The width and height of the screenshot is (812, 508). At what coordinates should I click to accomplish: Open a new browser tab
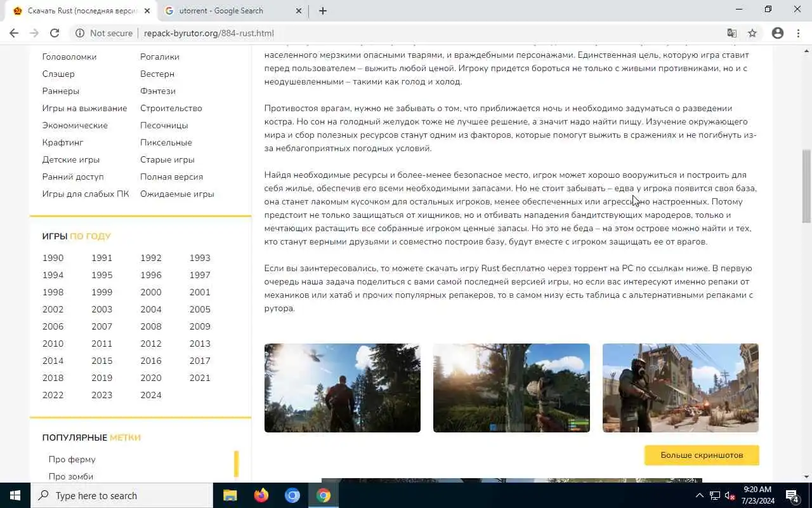323,11
